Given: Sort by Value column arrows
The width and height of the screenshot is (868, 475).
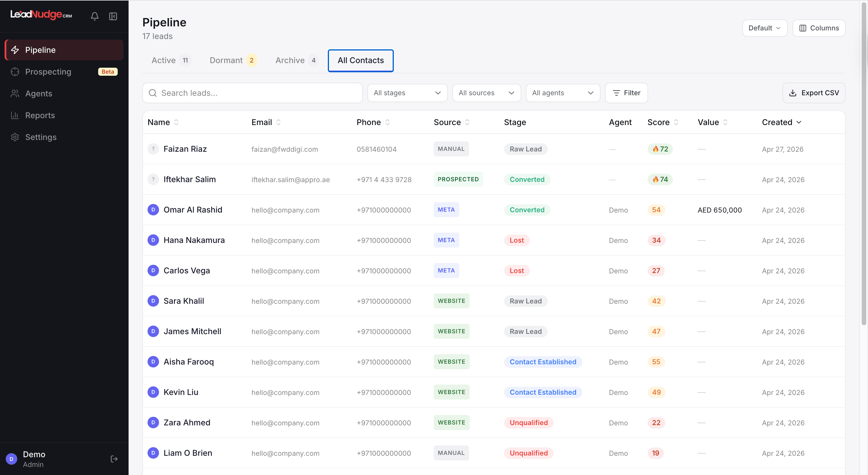Looking at the screenshot, I should 725,122.
